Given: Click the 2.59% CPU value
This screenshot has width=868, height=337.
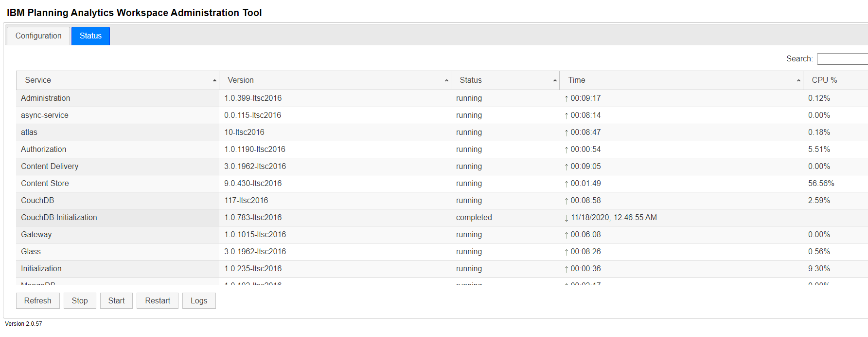Looking at the screenshot, I should [819, 201].
